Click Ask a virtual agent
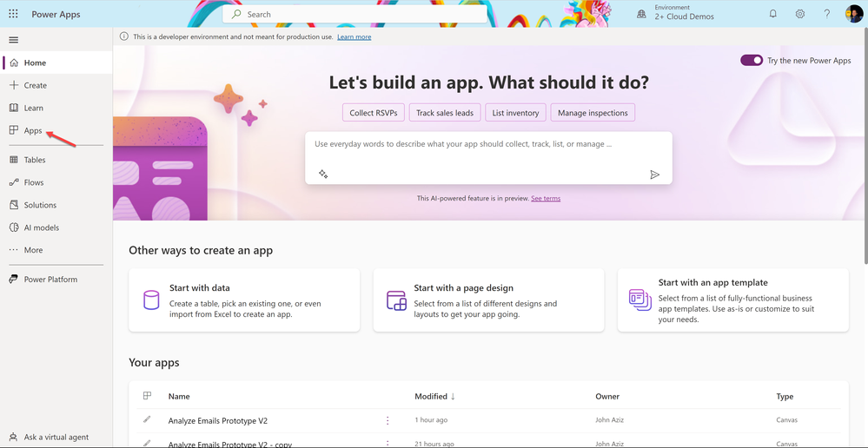This screenshot has width=868, height=448. [56, 437]
